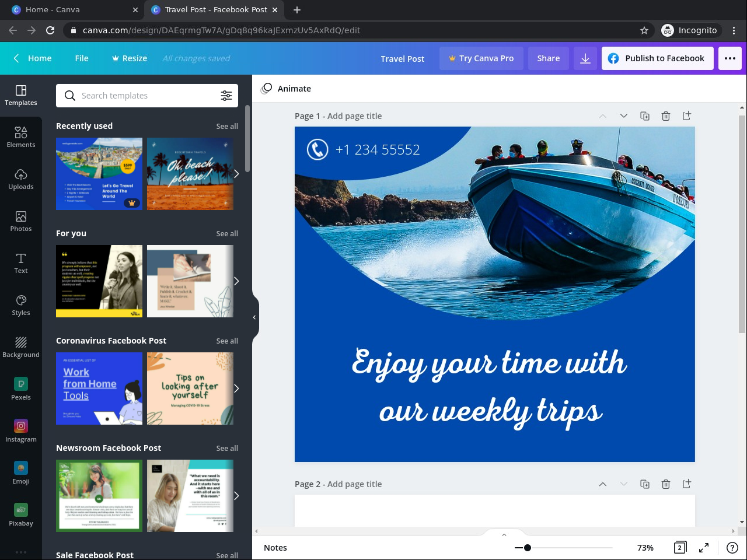See all Recently used templates
Image resolution: width=747 pixels, height=560 pixels.
coord(227,127)
